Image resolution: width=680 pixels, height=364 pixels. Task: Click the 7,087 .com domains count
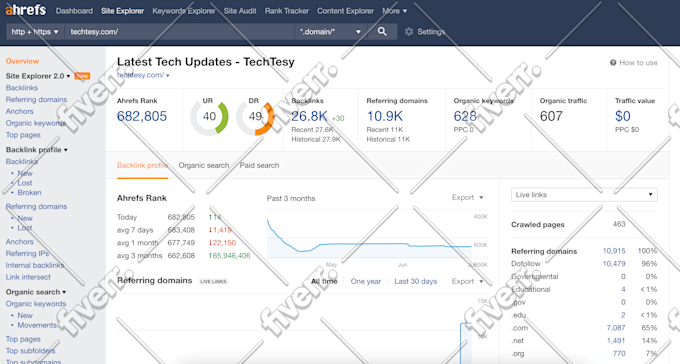pos(616,328)
